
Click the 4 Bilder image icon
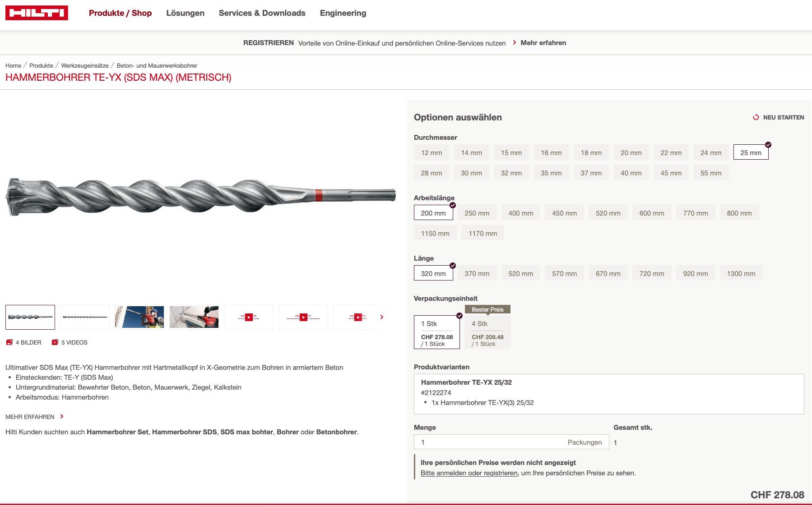point(9,342)
